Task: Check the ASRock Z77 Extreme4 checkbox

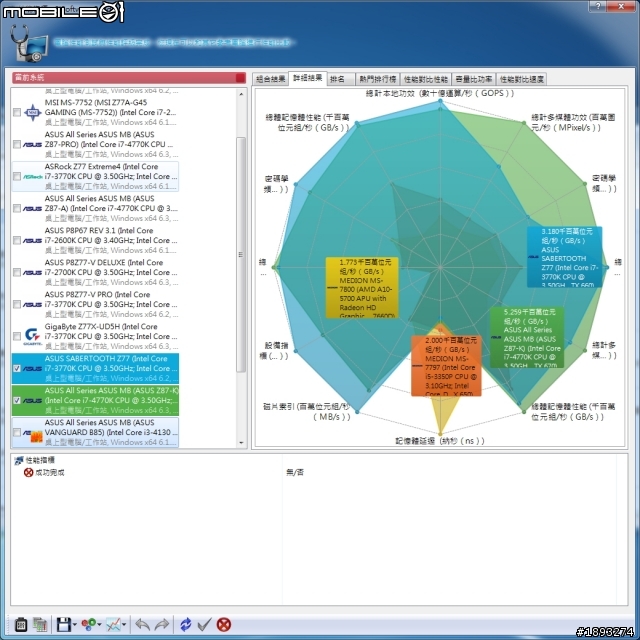Action: pos(17,176)
